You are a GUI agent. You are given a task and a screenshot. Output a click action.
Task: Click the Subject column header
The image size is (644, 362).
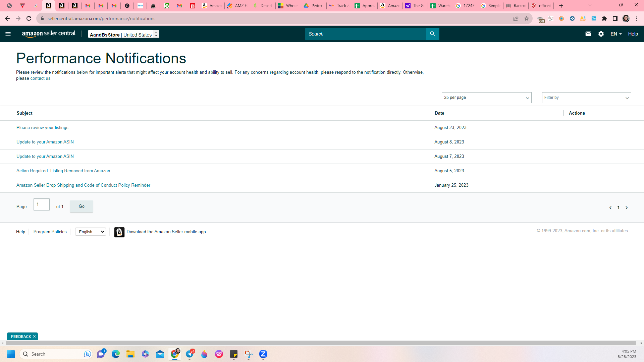pos(24,113)
